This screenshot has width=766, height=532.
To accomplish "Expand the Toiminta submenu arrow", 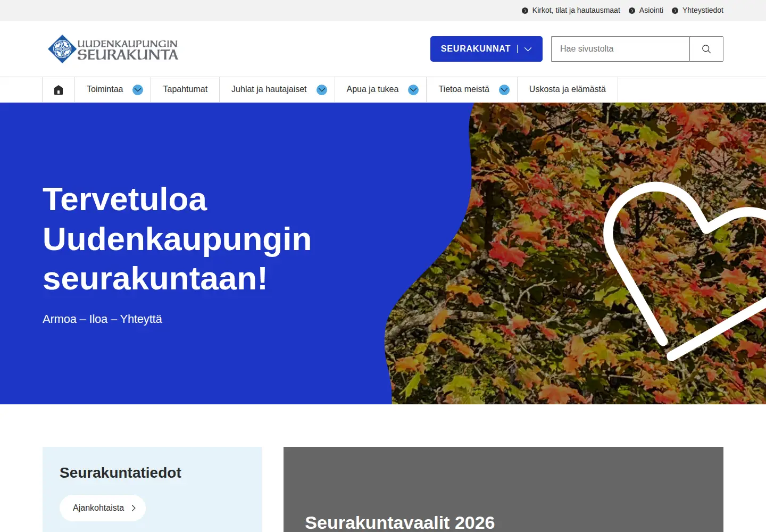I will pyautogui.click(x=138, y=90).
